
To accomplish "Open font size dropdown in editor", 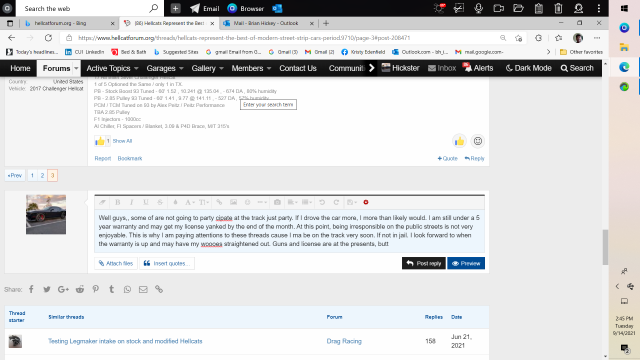I will tap(204, 202).
